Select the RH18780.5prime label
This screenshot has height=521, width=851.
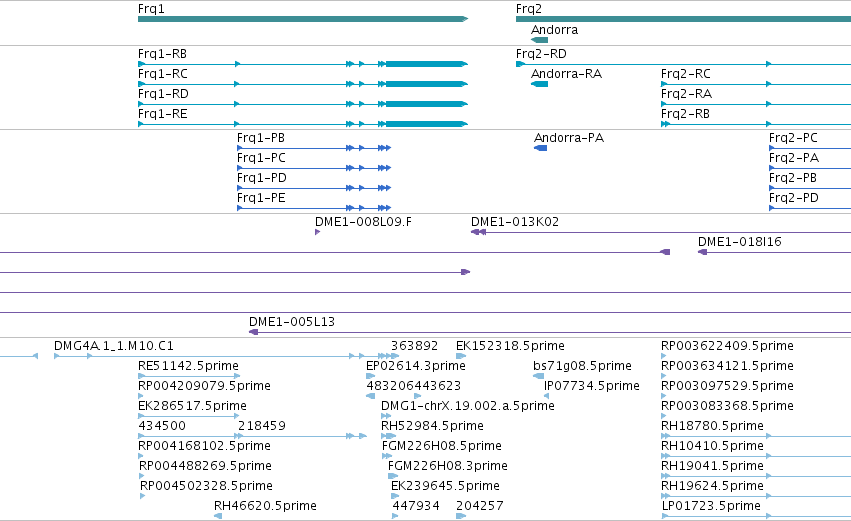[712, 426]
